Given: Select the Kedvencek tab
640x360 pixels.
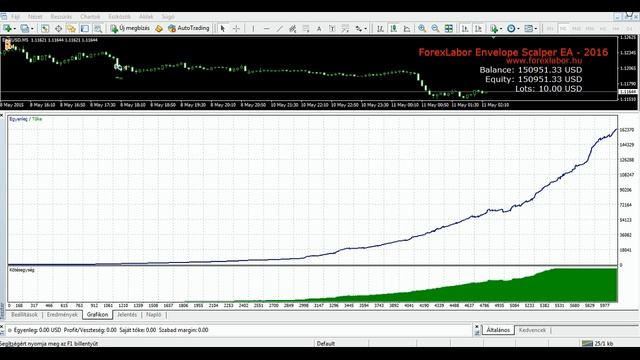Looking at the screenshot, I should tap(532, 330).
